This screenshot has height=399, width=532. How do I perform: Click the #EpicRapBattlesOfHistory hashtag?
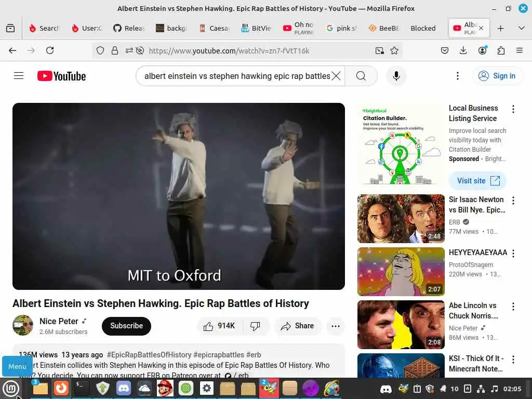[149, 354]
